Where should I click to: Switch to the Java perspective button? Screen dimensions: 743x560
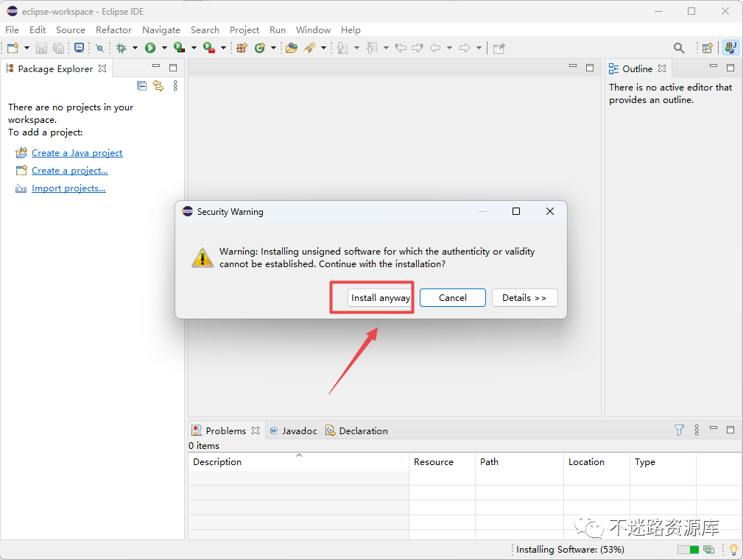coord(730,48)
